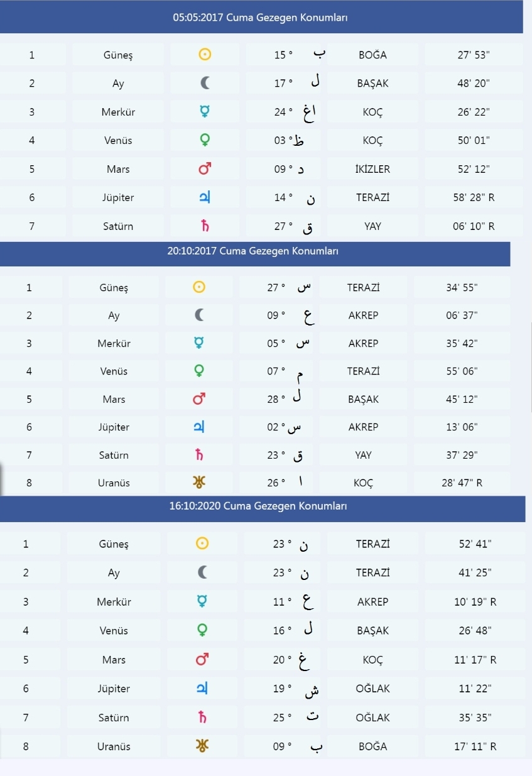Click Uranus symbol in the 20:10:2017 table
532x776 pixels.
pyautogui.click(x=200, y=483)
